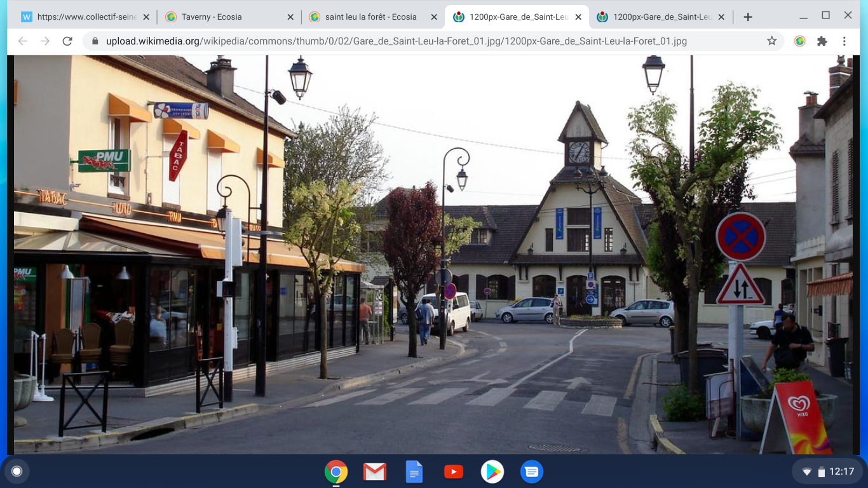Open the Extensions puzzle piece menu
The height and width of the screenshot is (488, 868).
(822, 41)
